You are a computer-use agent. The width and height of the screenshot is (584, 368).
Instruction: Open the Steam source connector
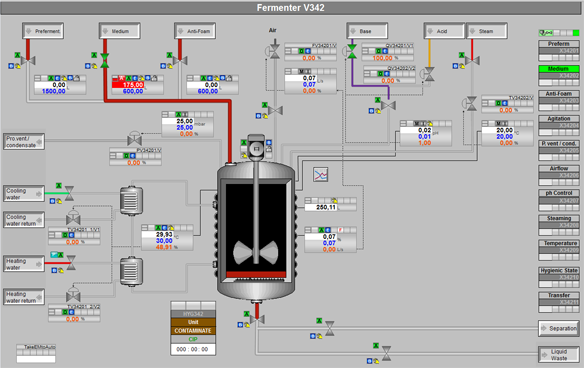pyautogui.click(x=486, y=31)
